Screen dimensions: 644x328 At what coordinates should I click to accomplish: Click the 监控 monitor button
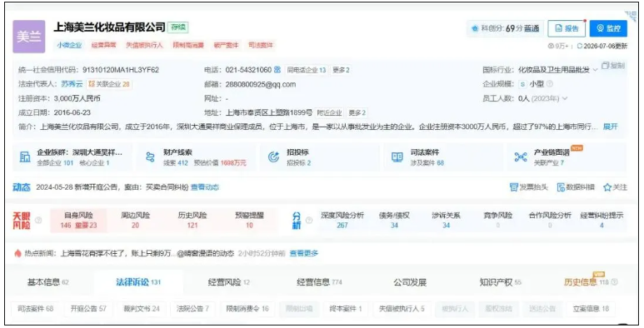point(608,28)
